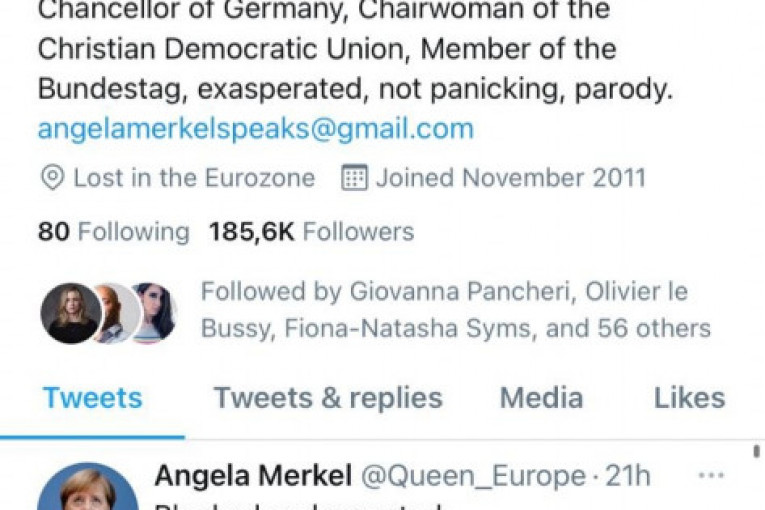Open Angela Merkel tweet avatar
Image resolution: width=765 pixels, height=510 pixels.
pyautogui.click(x=88, y=486)
